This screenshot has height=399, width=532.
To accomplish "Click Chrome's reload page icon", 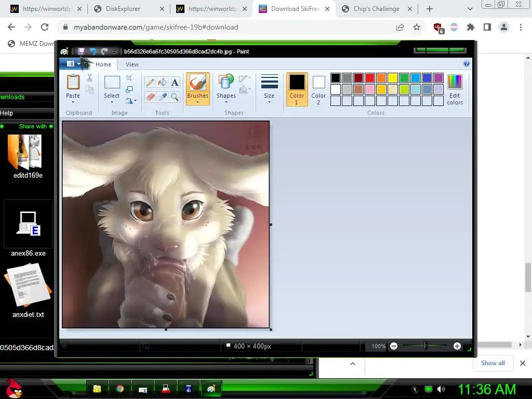I will pyautogui.click(x=45, y=27).
